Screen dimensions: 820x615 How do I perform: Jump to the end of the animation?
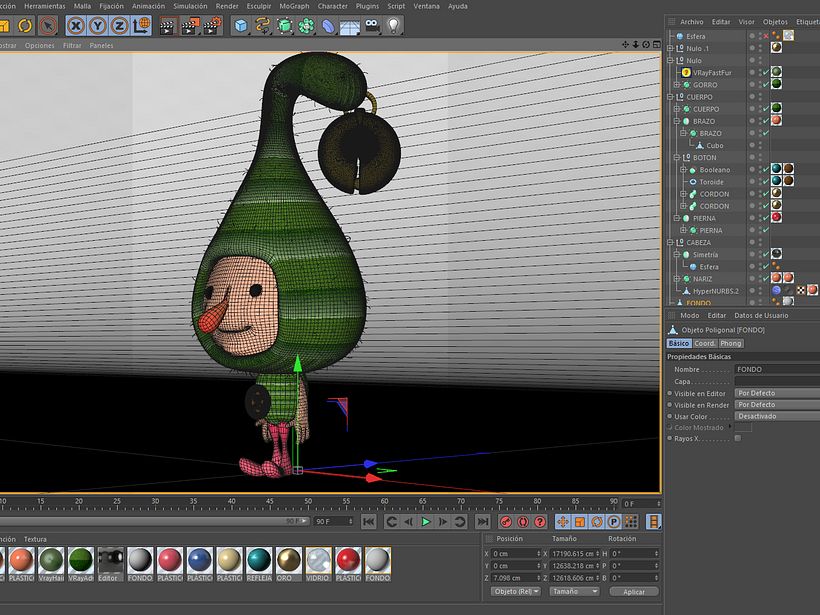click(482, 521)
